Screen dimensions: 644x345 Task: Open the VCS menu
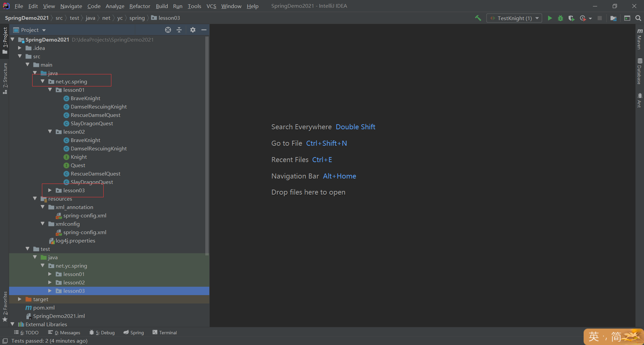tap(211, 6)
